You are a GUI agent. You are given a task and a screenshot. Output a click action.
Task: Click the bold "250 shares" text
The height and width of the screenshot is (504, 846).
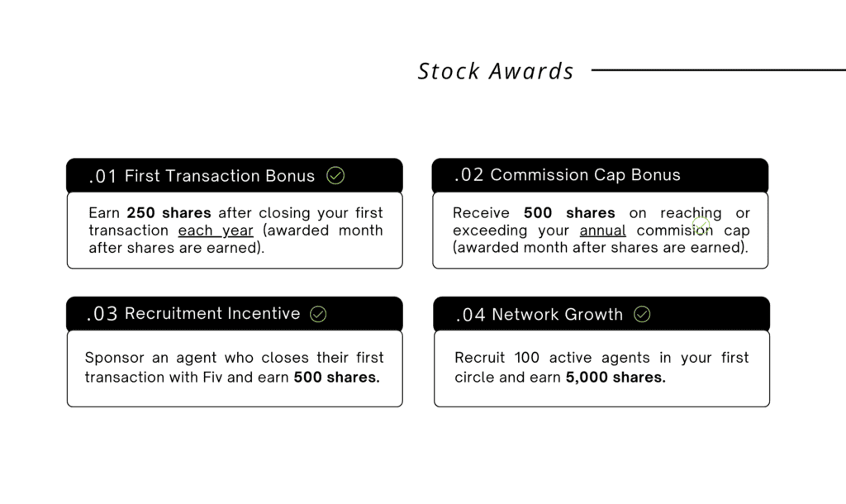click(169, 213)
